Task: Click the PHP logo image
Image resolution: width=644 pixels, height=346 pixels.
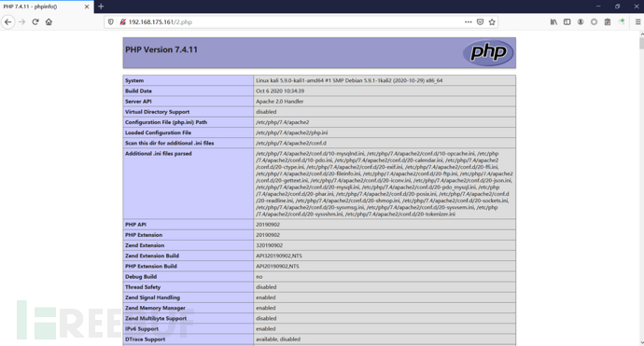Action: pyautogui.click(x=488, y=52)
